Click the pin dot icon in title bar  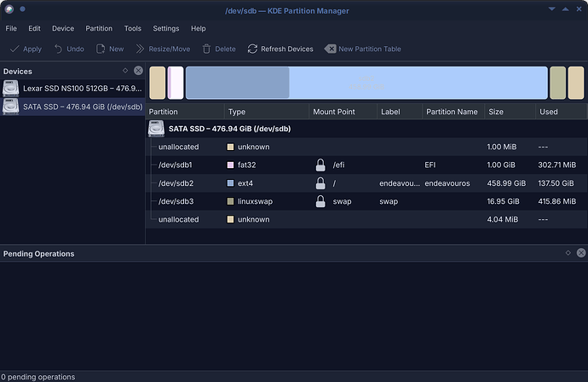[x=22, y=9]
